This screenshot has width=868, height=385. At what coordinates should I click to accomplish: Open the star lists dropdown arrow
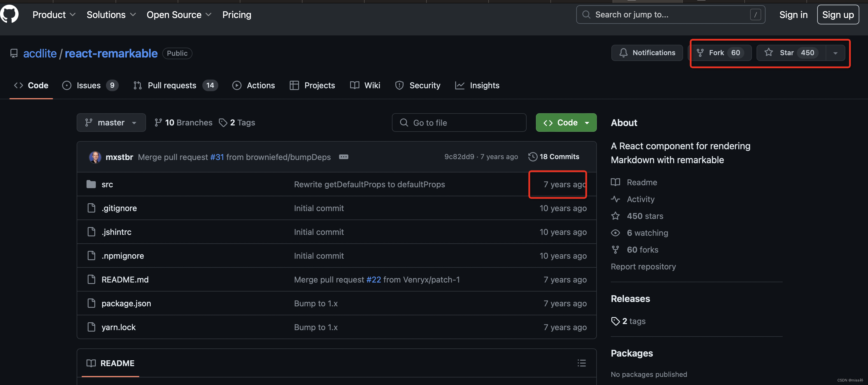(x=835, y=53)
